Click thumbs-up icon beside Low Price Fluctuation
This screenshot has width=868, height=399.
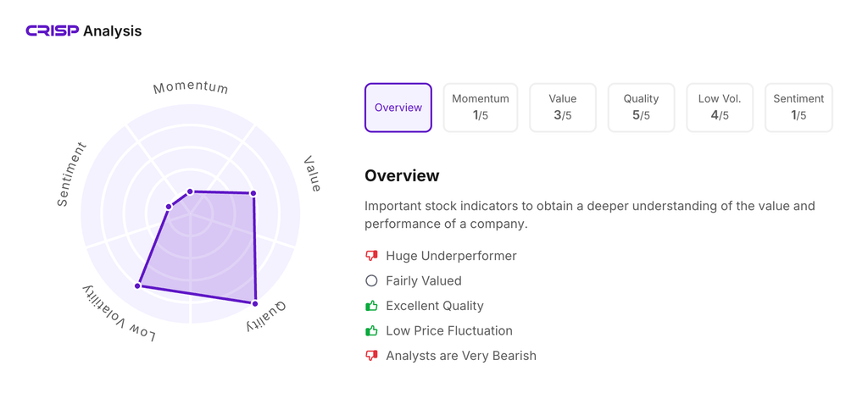tap(371, 330)
